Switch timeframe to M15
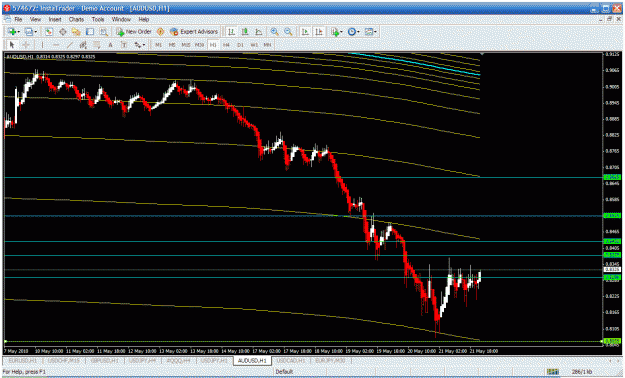The width and height of the screenshot is (625, 378). click(x=186, y=45)
